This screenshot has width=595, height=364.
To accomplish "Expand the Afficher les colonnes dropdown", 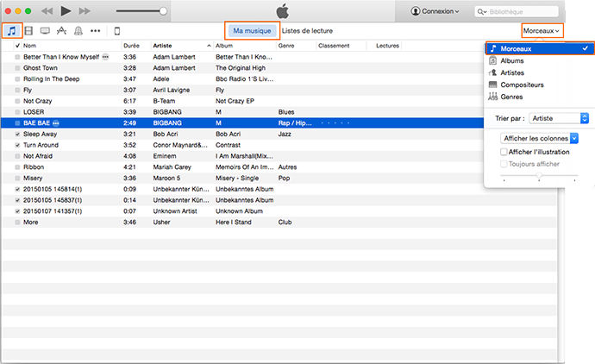I will tap(539, 139).
